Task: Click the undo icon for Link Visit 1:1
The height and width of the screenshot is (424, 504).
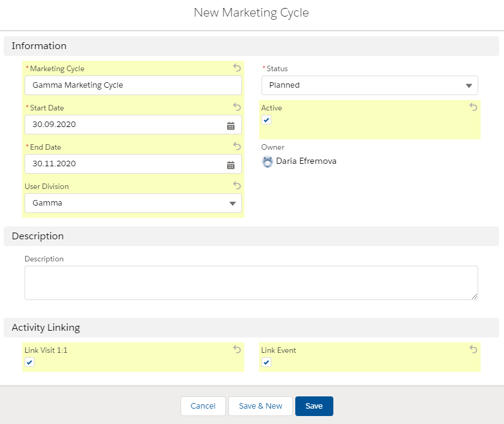Action: click(x=236, y=349)
